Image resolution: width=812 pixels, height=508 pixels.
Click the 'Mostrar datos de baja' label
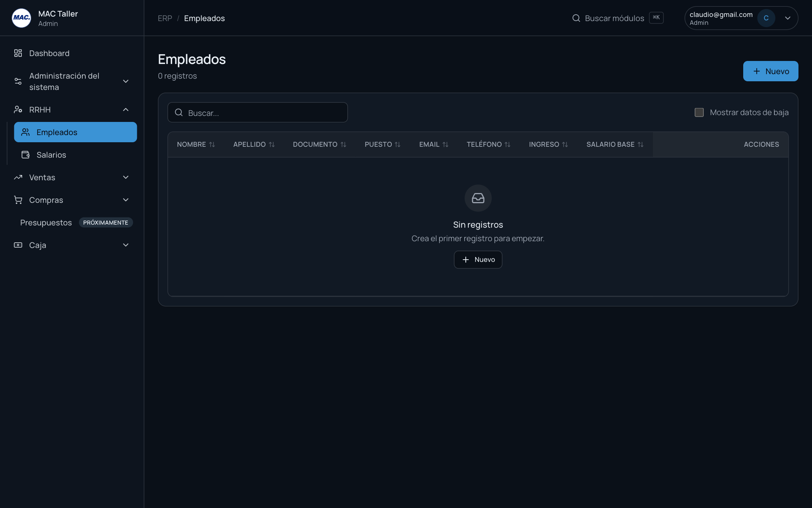pyautogui.click(x=749, y=113)
